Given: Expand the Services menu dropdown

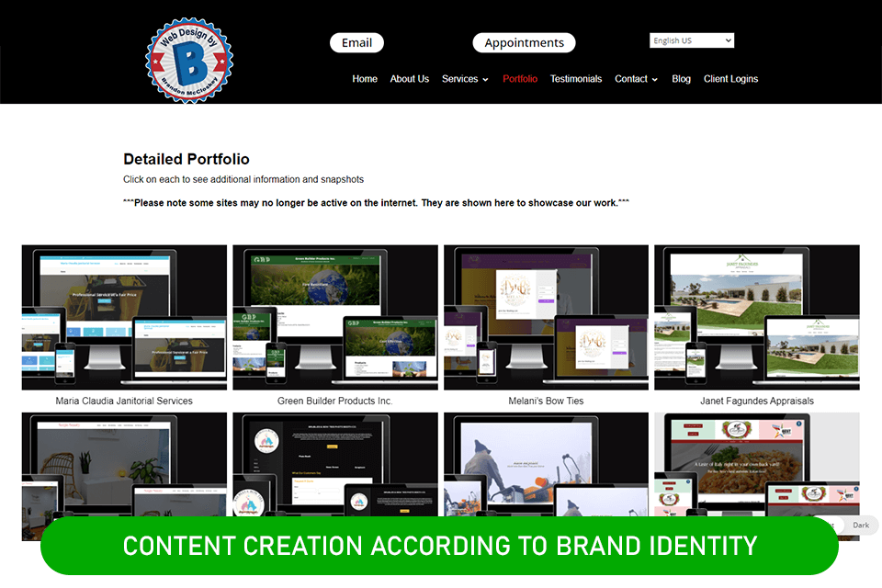Looking at the screenshot, I should pos(465,79).
